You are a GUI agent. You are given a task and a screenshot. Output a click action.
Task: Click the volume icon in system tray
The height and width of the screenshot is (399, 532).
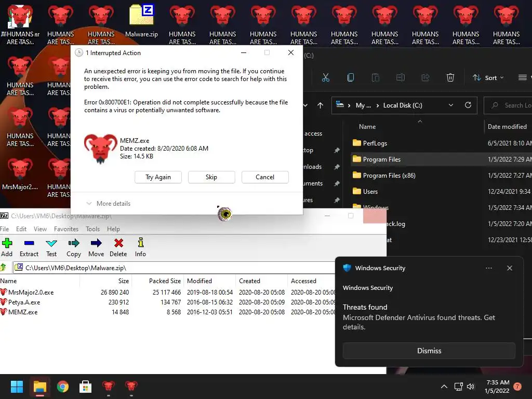[471, 387]
